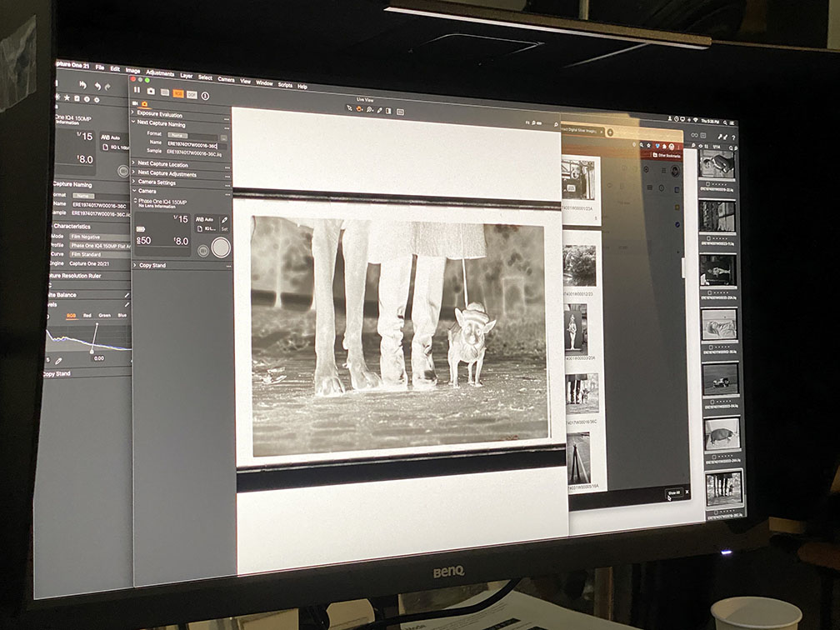Click the midtone handle on the Levels histogram
The image size is (840, 630).
[x=92, y=352]
